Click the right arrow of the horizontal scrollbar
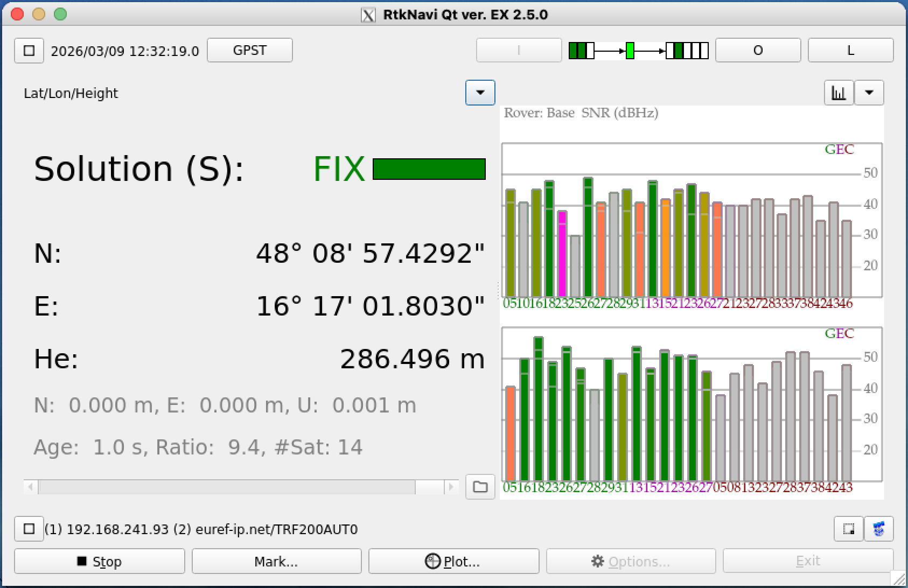908x588 pixels. tap(451, 487)
